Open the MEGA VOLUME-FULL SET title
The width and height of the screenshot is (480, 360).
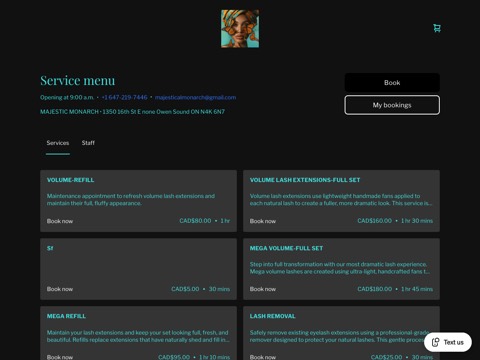[286, 248]
